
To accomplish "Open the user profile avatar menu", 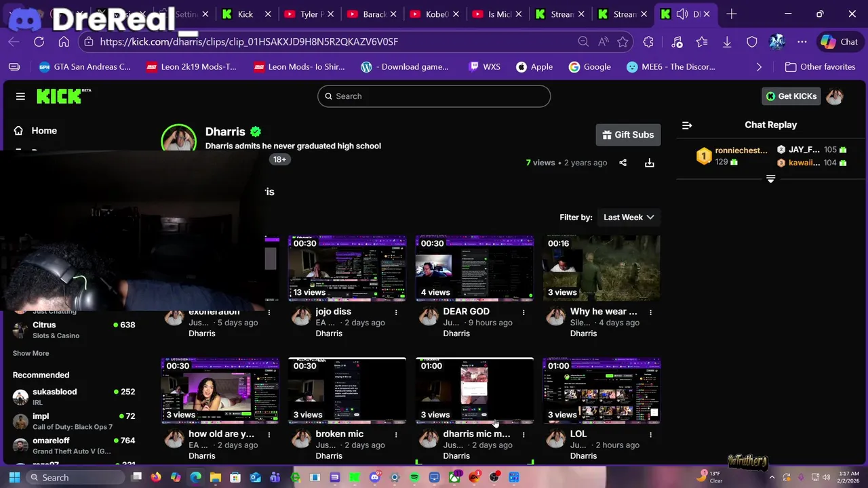I will (835, 96).
